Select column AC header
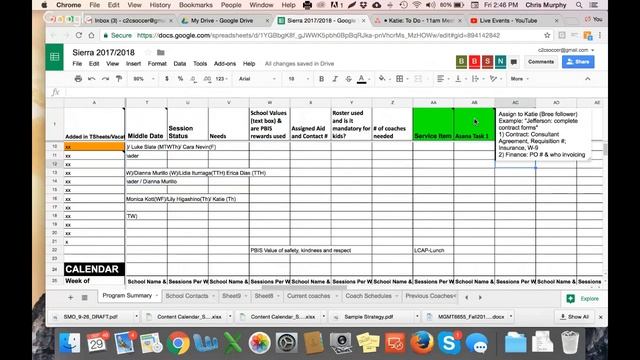This screenshot has height=360, width=640. (x=515, y=102)
